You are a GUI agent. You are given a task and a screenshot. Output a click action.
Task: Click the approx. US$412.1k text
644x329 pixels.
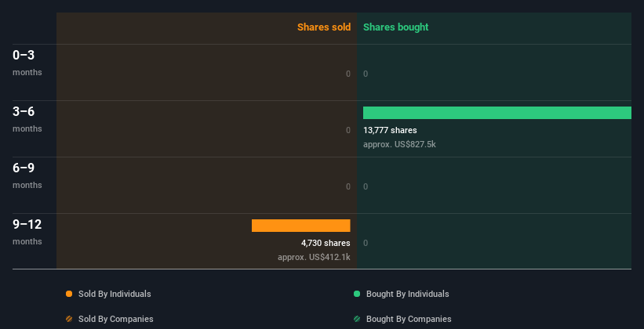314,257
